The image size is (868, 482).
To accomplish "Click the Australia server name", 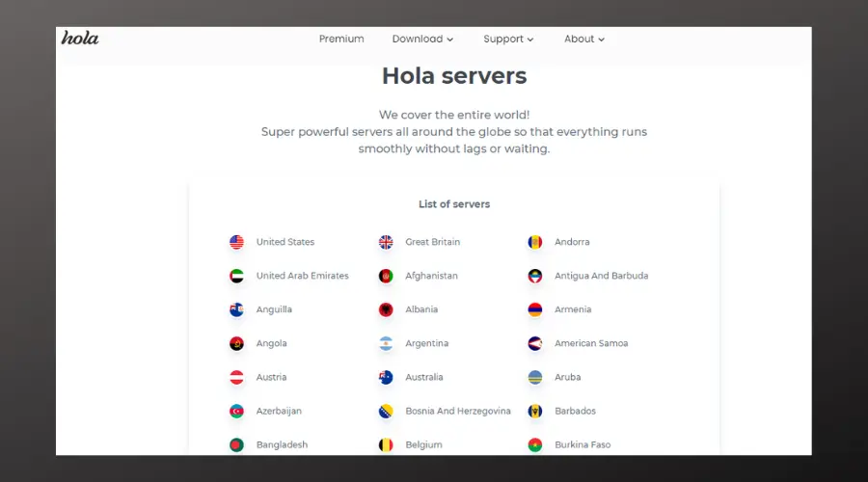I will click(x=424, y=377).
